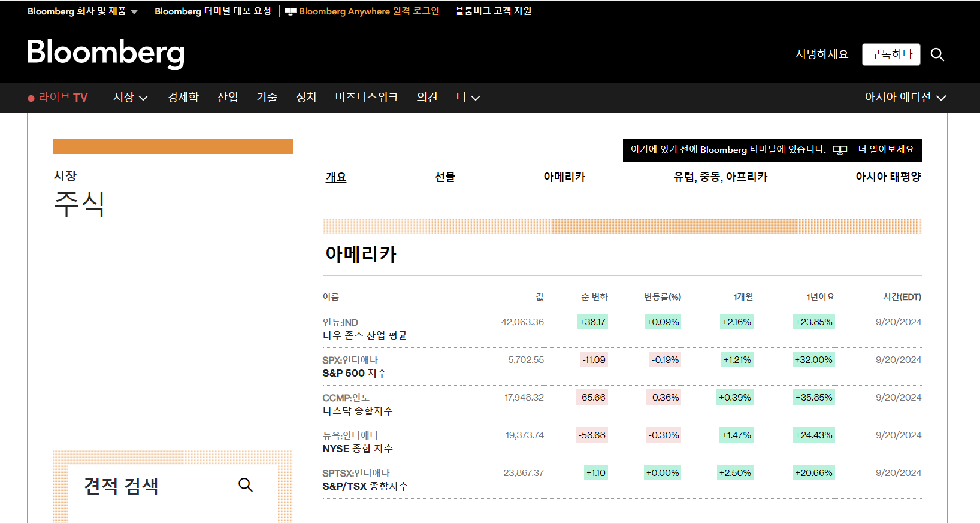The width and height of the screenshot is (980, 524).
Task: Open 비즈니스위크 in the navigation bar
Action: click(x=367, y=97)
